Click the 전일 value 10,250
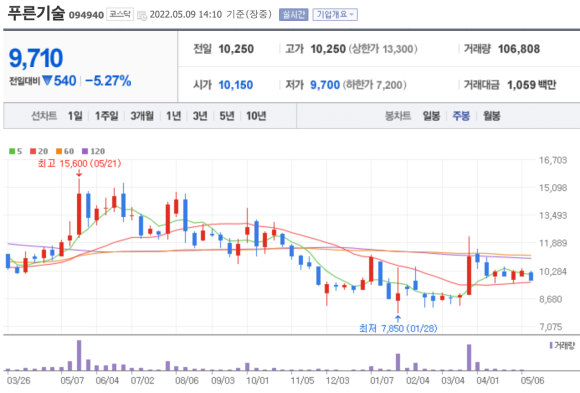This screenshot has height=393, width=580. 236,49
